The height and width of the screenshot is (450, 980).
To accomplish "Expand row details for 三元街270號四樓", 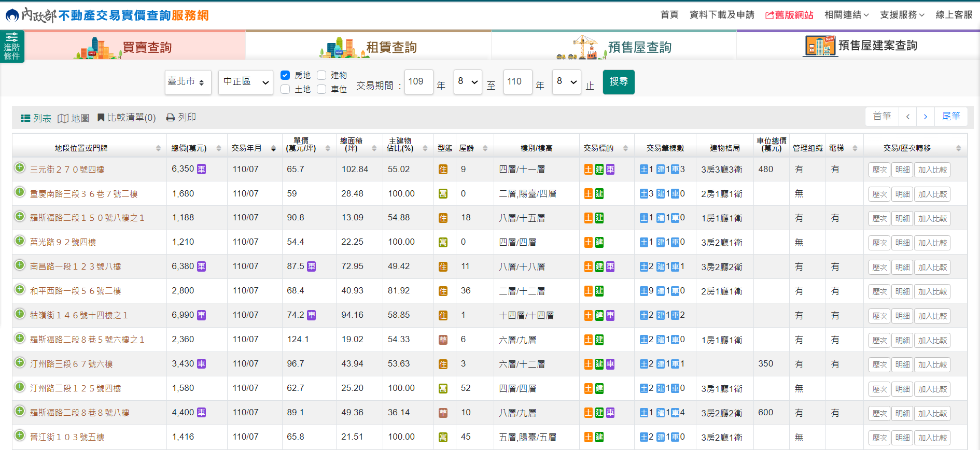I will (20, 167).
